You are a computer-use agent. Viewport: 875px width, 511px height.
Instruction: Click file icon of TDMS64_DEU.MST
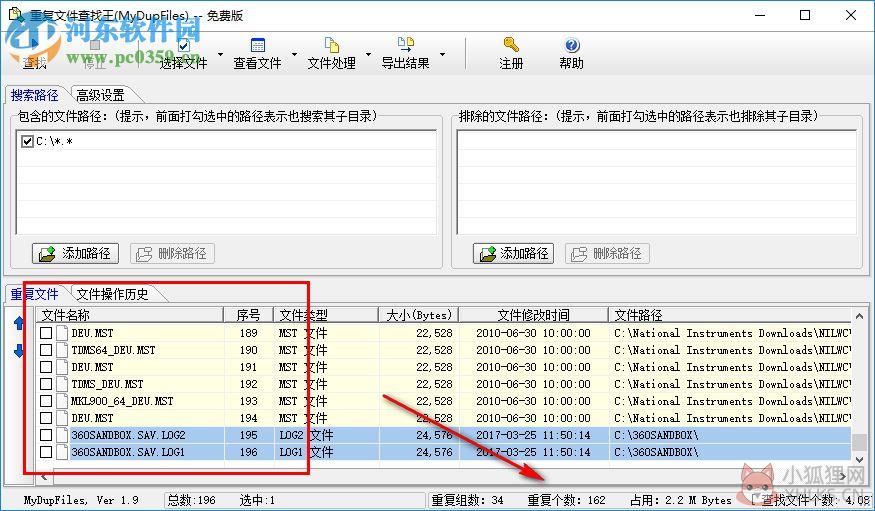pos(61,350)
